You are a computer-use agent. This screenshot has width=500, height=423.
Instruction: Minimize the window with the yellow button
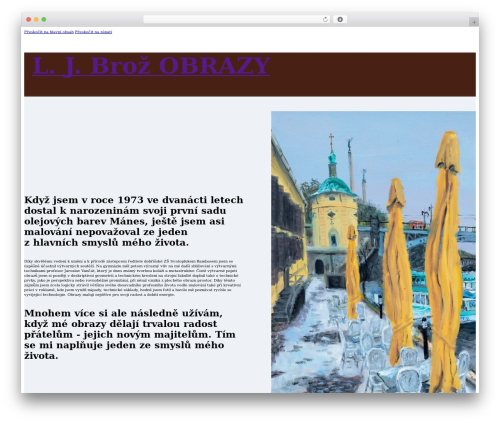coord(36,20)
